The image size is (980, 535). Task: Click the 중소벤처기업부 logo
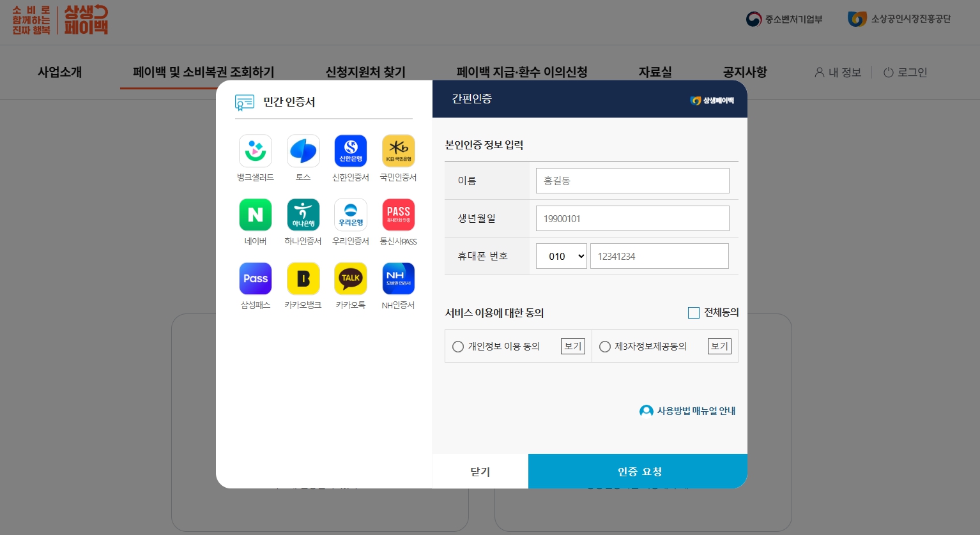point(784,19)
